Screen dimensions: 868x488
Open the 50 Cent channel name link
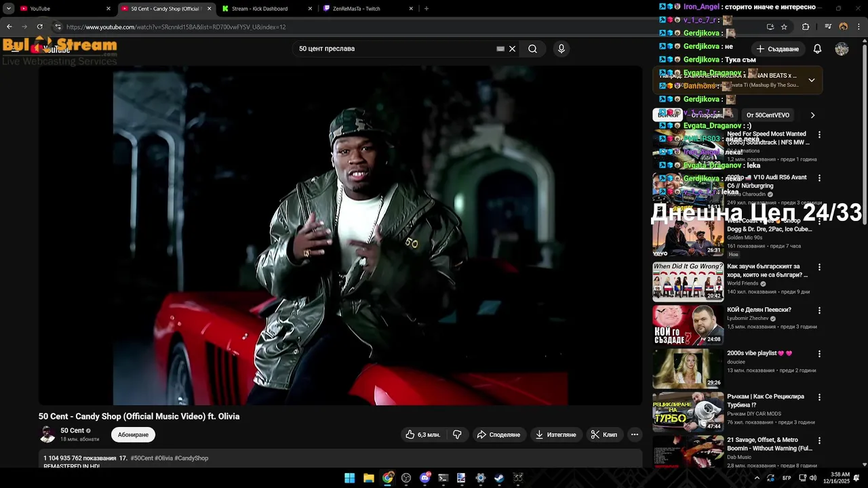click(x=72, y=430)
